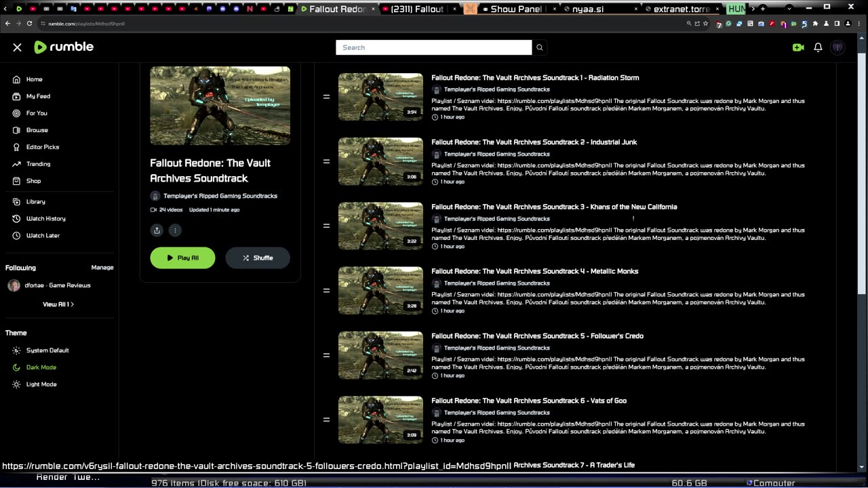Select the Fallout Redone active browser tab
Image resolution: width=868 pixels, height=488 pixels.
(x=337, y=9)
